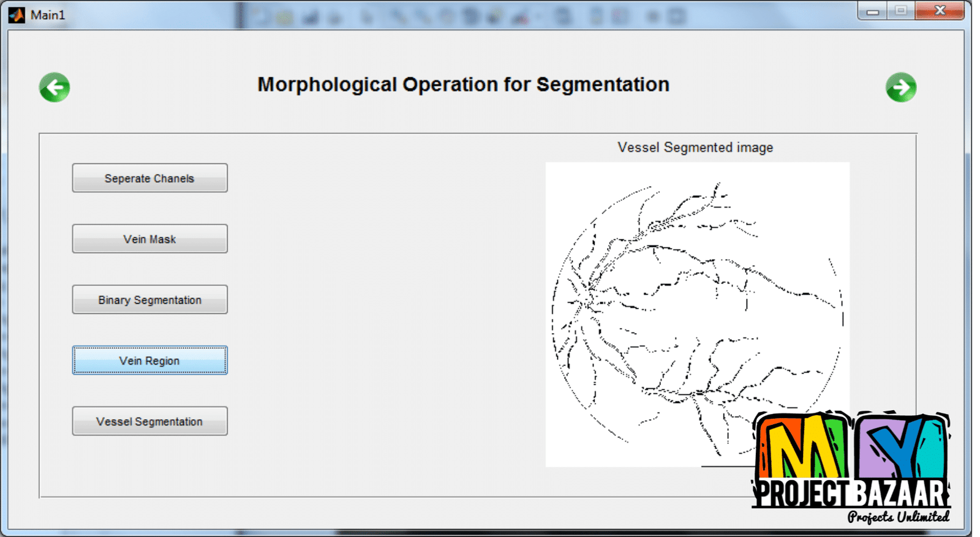The height and width of the screenshot is (537, 980).
Task: Click the 'Projects Unlimited' tagline text
Action: [898, 517]
